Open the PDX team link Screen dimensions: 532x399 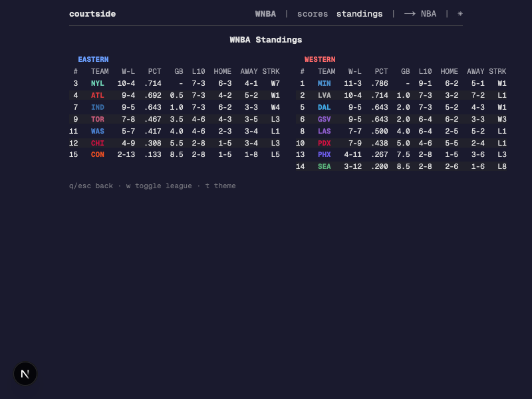pos(324,143)
